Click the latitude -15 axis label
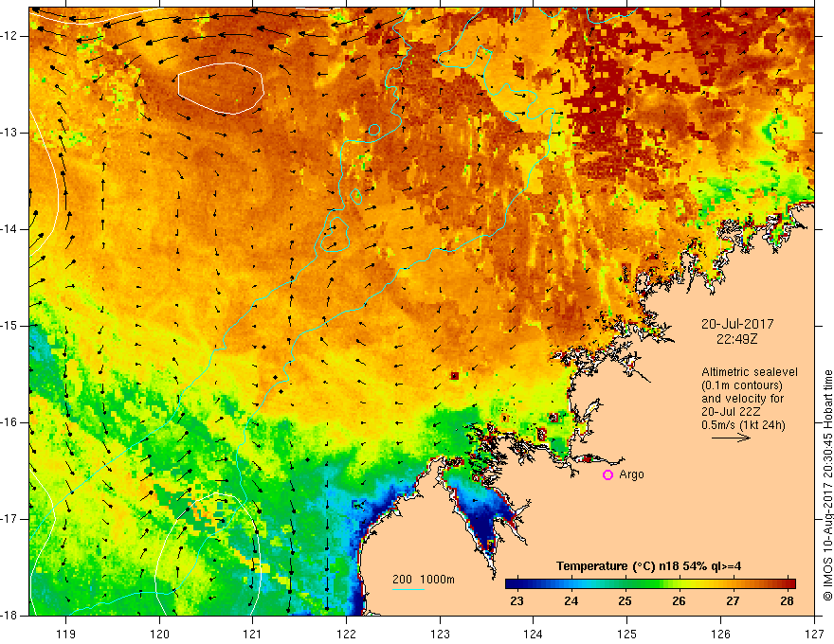 pos(9,326)
